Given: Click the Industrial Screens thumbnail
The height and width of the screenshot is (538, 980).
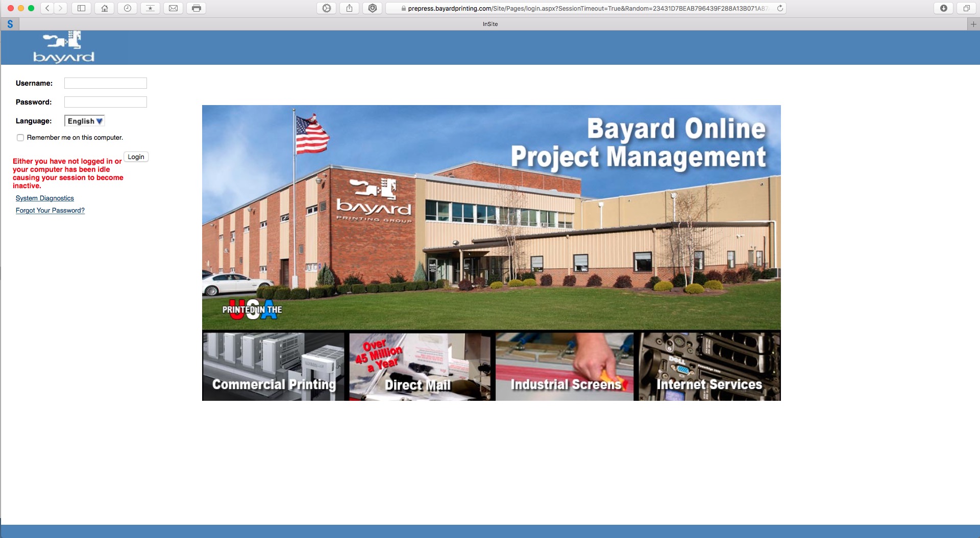Looking at the screenshot, I should pos(565,367).
